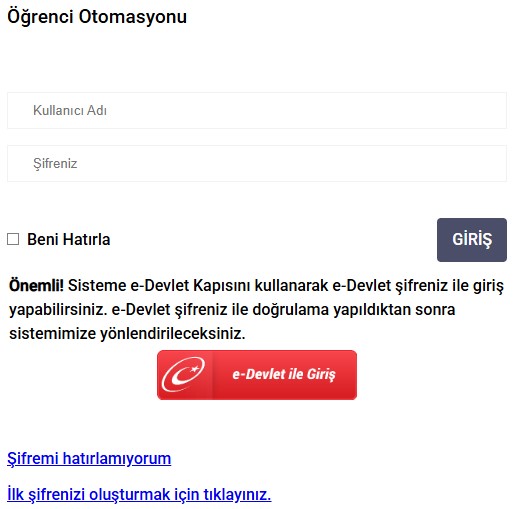Focus the Kullanıcı Adı input field

point(257,110)
